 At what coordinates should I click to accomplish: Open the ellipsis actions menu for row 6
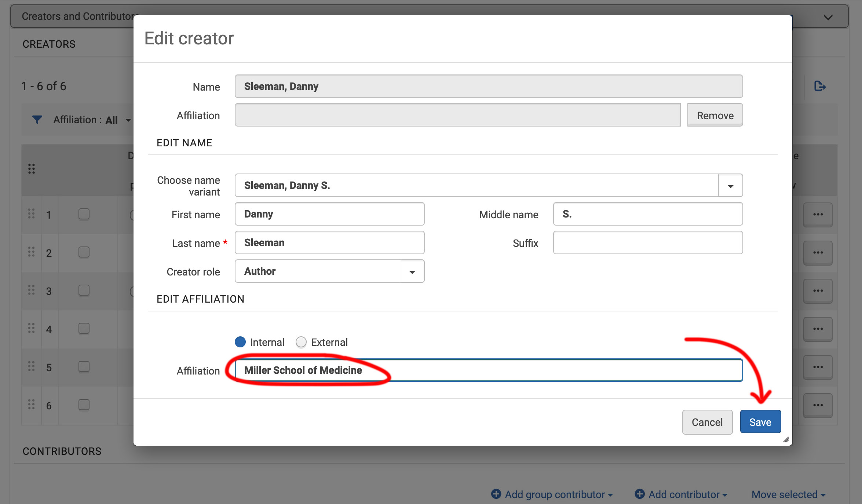(818, 405)
